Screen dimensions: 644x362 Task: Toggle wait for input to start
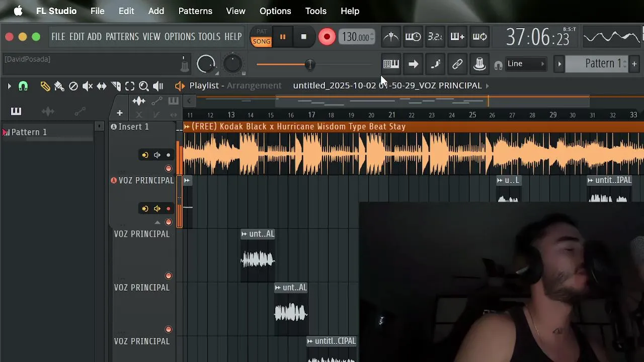(413, 37)
